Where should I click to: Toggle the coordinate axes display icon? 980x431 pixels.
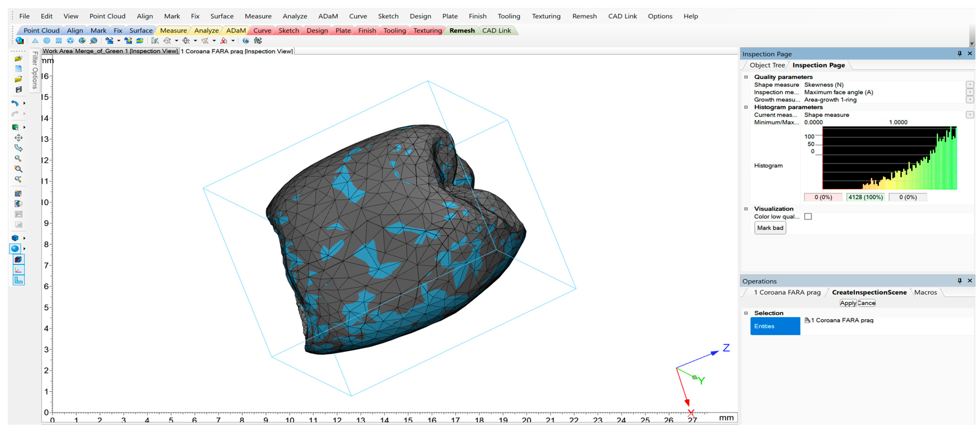coord(18,270)
